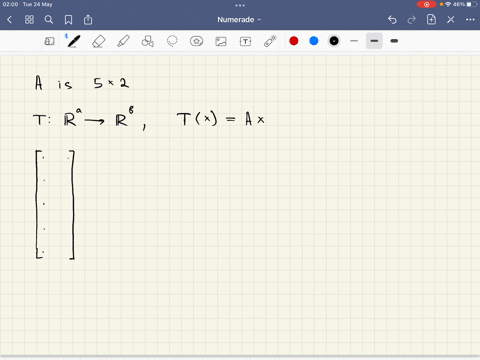Select the Pen tool
480x360 pixels.
[73, 41]
